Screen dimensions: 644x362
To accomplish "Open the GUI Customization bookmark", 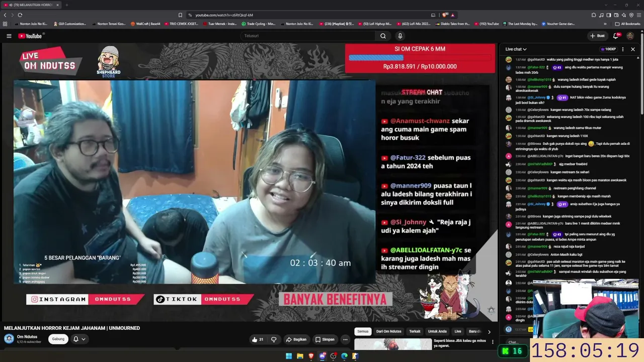I will click(x=70, y=24).
